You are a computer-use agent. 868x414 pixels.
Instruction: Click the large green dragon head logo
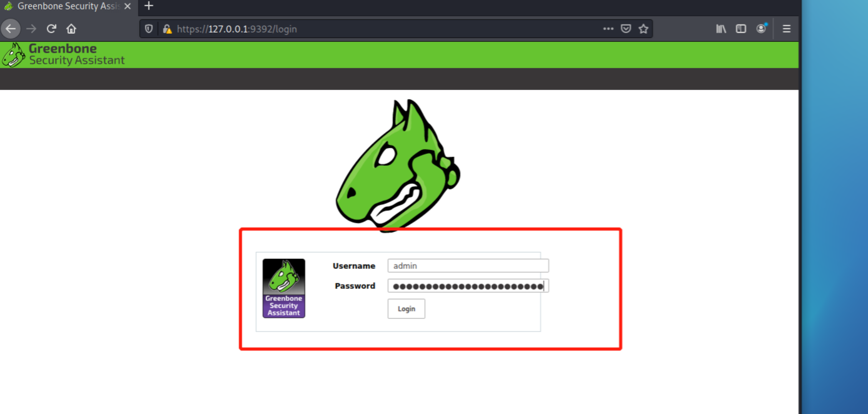tap(398, 166)
